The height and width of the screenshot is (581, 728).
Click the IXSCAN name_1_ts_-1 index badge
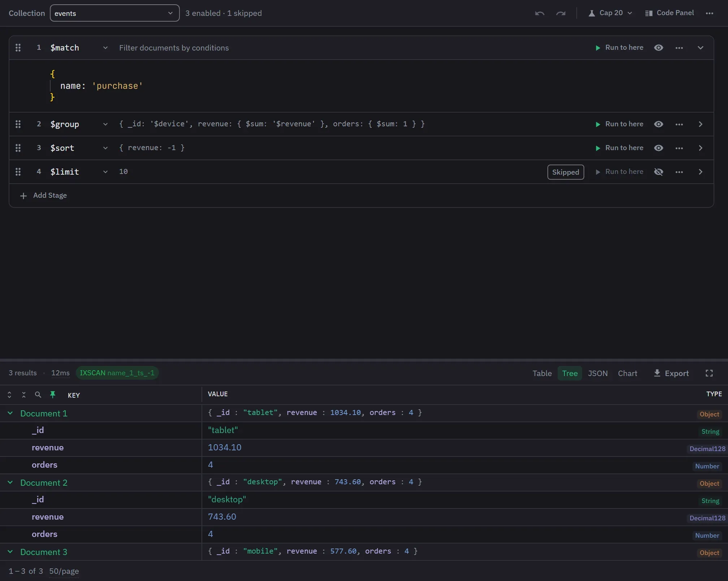point(117,373)
